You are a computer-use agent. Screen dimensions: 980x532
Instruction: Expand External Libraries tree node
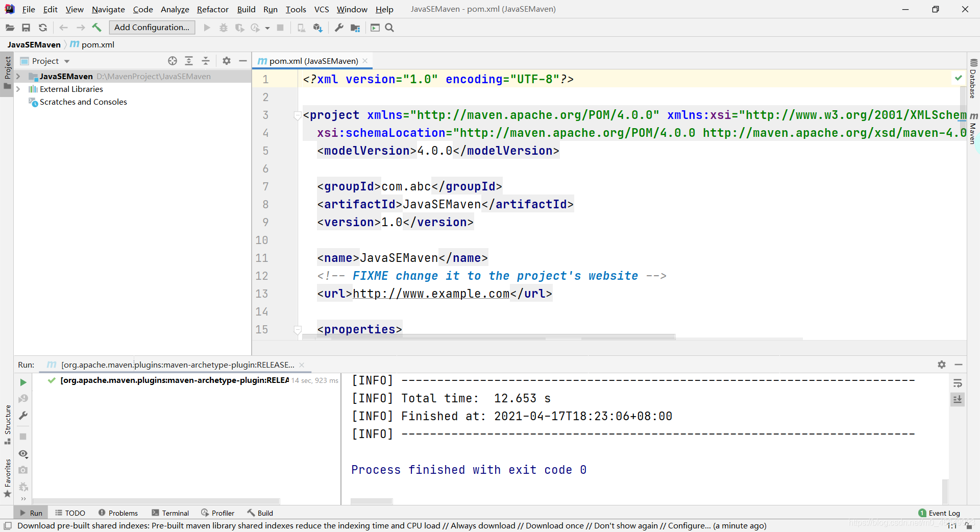pos(18,89)
